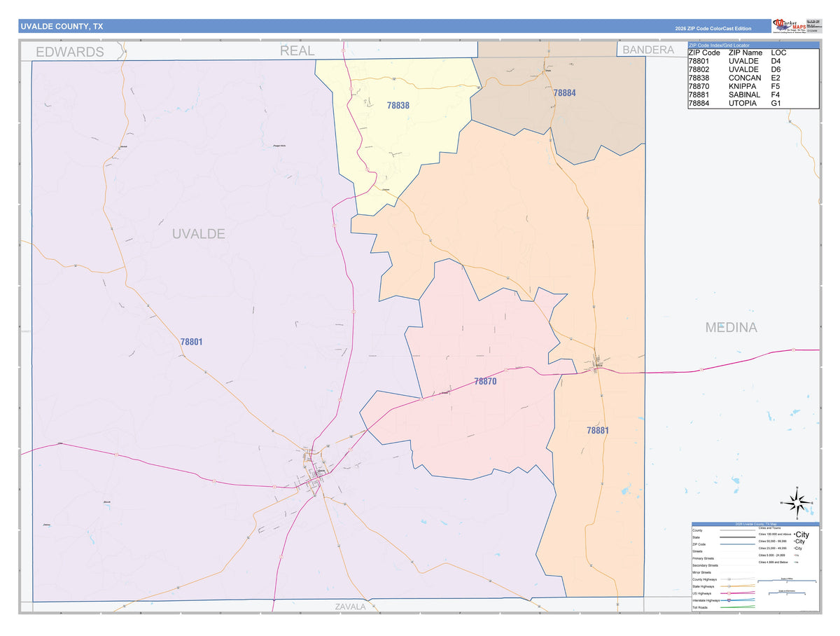Click 'Primary Streets' in the legend
The image size is (840, 636).
tap(703, 558)
